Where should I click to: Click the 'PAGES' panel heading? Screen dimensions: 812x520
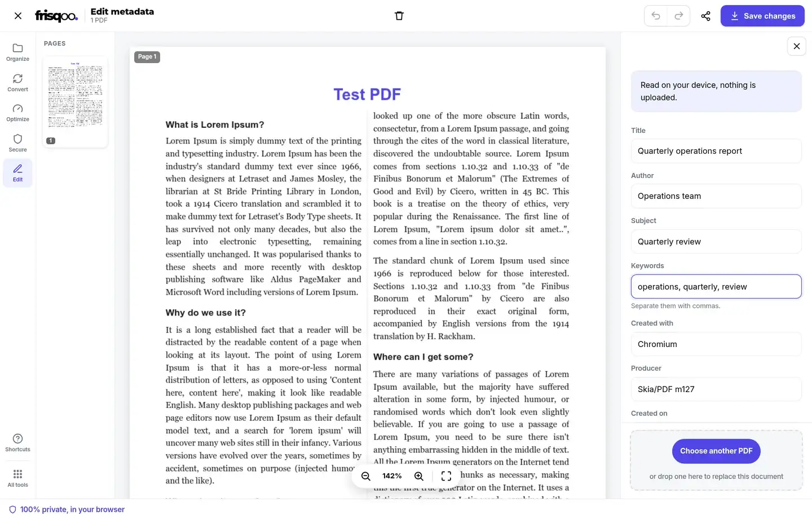point(55,43)
